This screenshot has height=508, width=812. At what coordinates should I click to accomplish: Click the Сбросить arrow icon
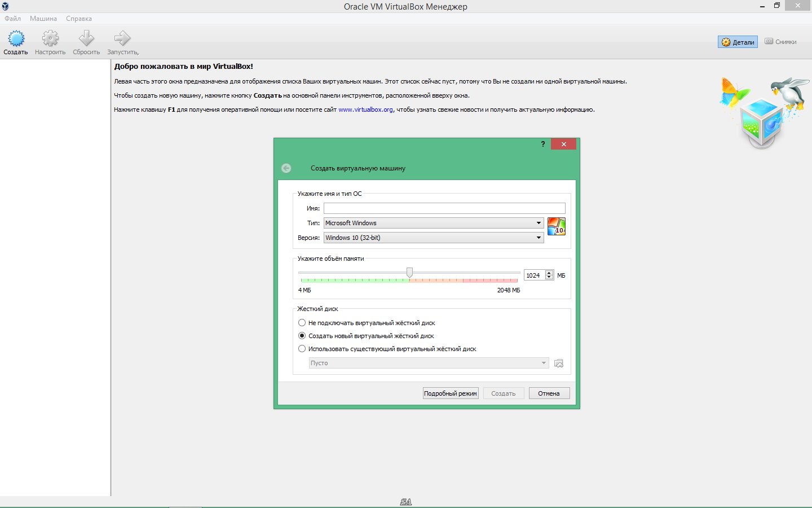click(86, 38)
